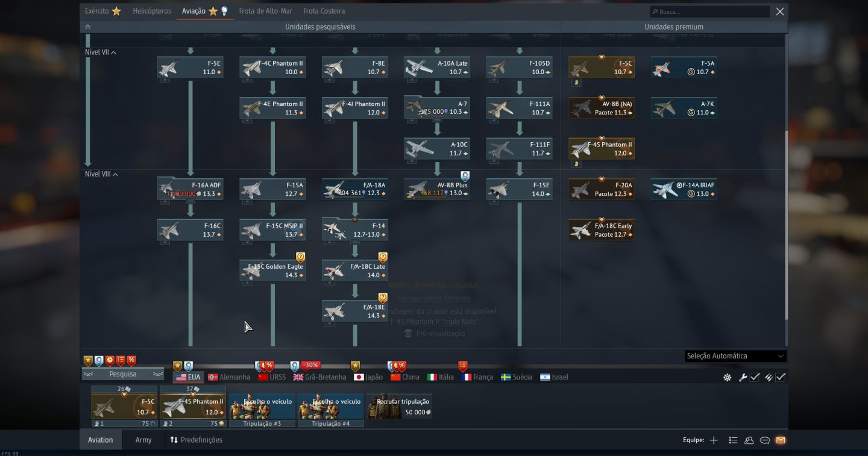
Task: Expand the Pesquisa dropdown panel
Action: (123, 374)
